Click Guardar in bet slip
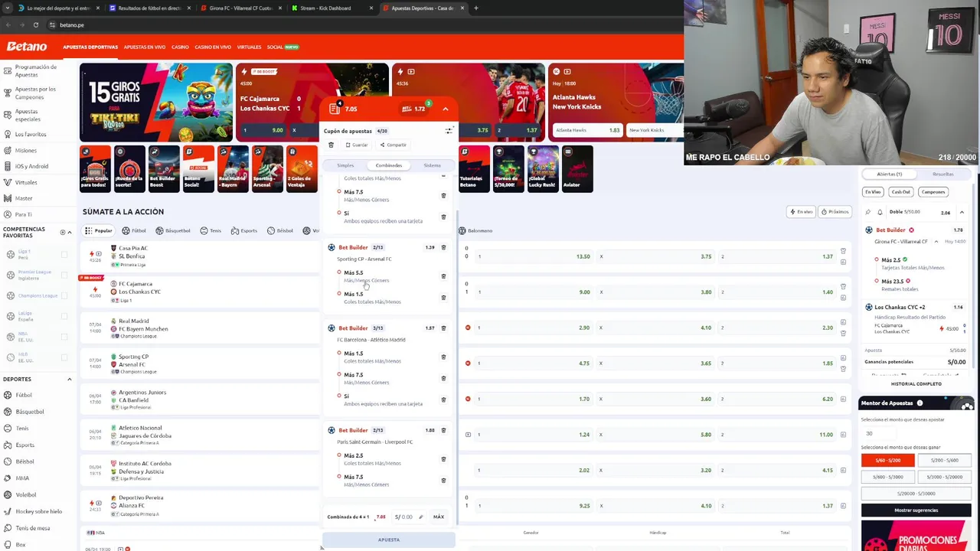980x551 pixels. (x=357, y=145)
